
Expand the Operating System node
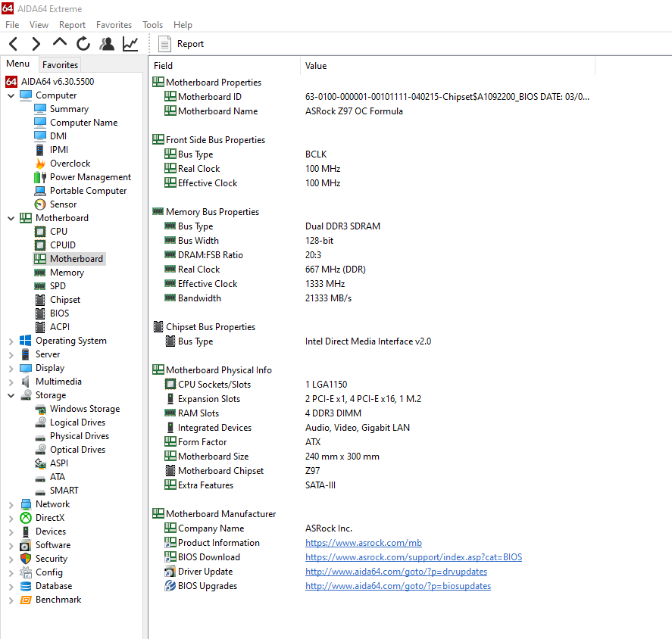pyautogui.click(x=11, y=341)
